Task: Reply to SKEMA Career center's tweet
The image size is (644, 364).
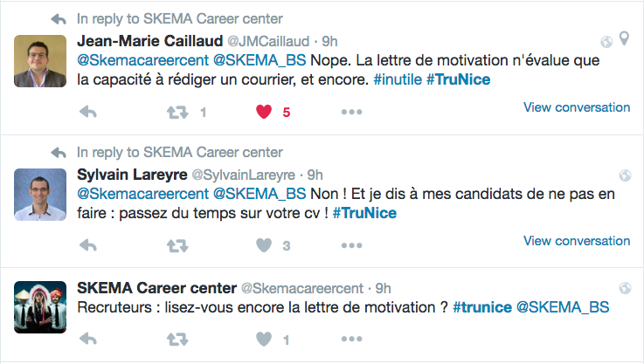Action: coord(87,338)
